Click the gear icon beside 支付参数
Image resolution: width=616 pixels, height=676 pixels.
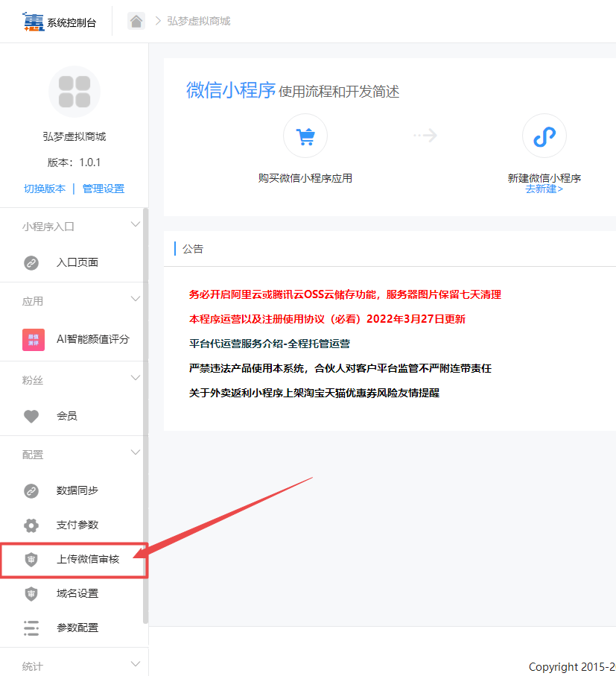coord(31,525)
